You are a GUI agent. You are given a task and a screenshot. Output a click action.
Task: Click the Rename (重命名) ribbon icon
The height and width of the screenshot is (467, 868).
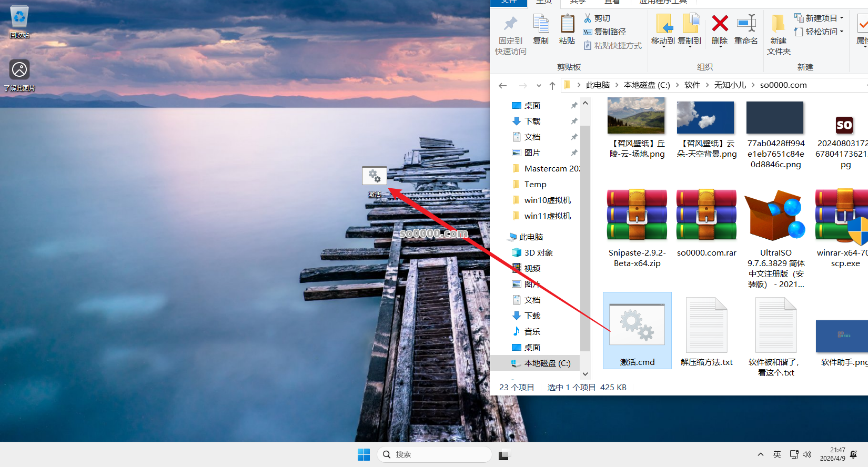pyautogui.click(x=746, y=29)
